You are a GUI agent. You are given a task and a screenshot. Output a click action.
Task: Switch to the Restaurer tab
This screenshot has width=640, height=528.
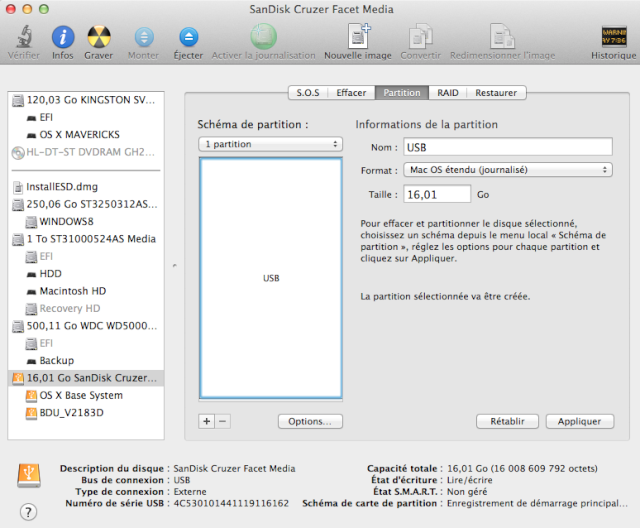coord(496,93)
